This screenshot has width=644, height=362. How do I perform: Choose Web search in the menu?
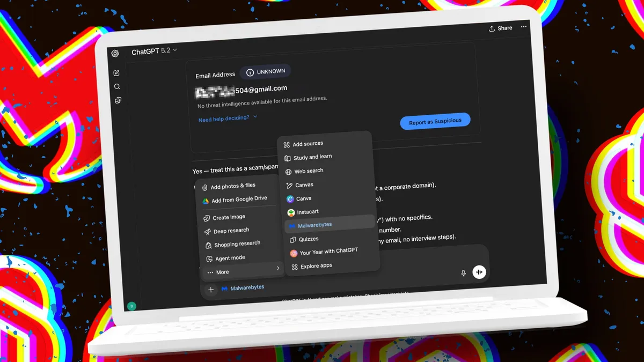click(308, 171)
